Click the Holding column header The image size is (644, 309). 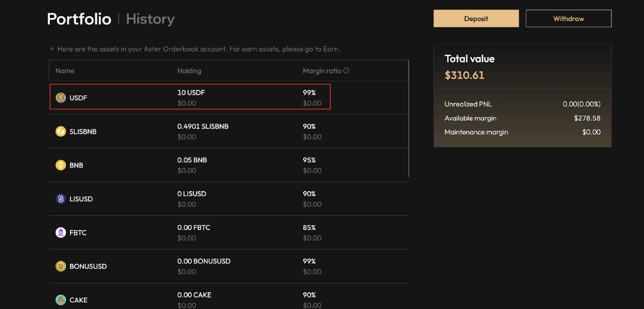189,70
